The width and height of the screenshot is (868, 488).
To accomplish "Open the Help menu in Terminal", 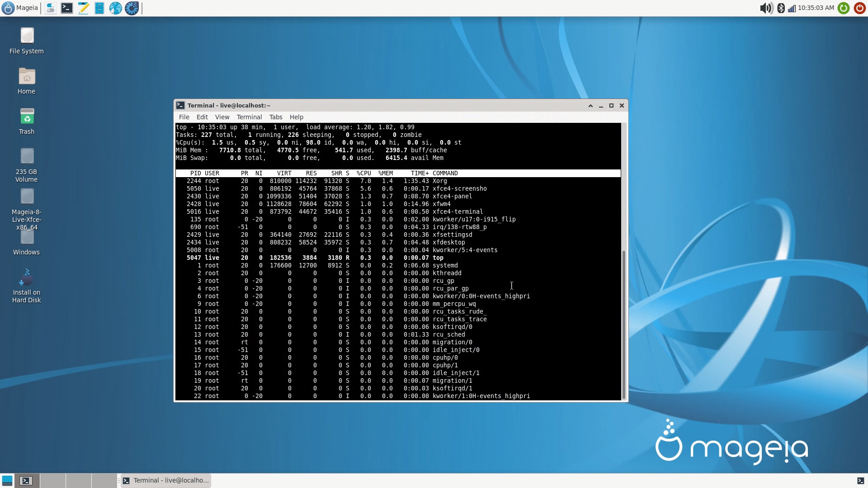I will pos(296,117).
